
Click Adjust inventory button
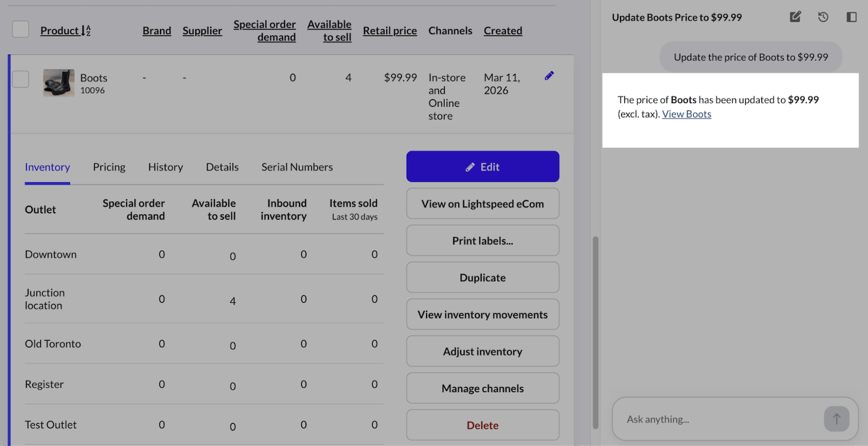pos(483,351)
